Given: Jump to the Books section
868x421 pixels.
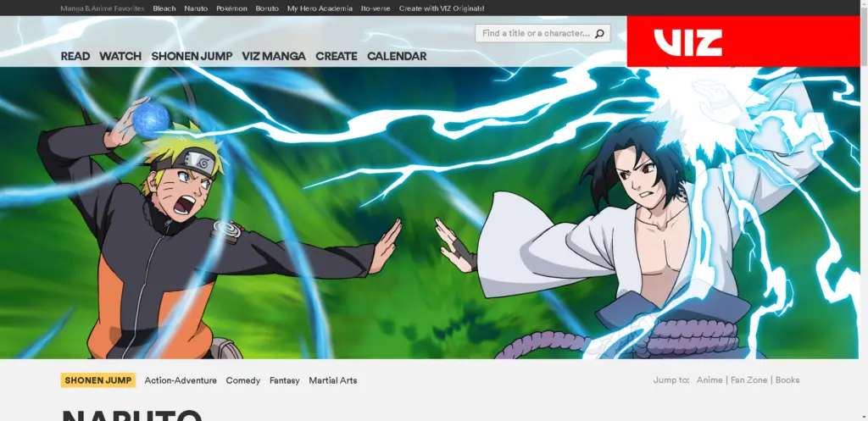Looking at the screenshot, I should pos(787,380).
